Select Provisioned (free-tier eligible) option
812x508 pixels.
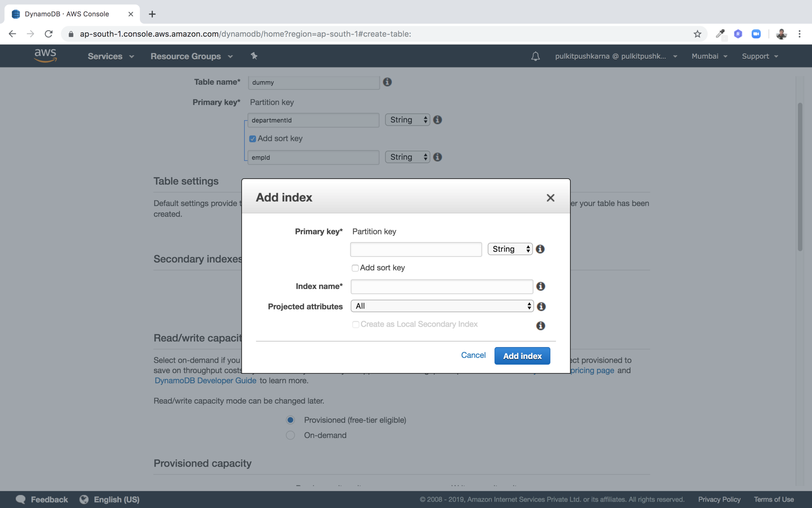point(290,420)
